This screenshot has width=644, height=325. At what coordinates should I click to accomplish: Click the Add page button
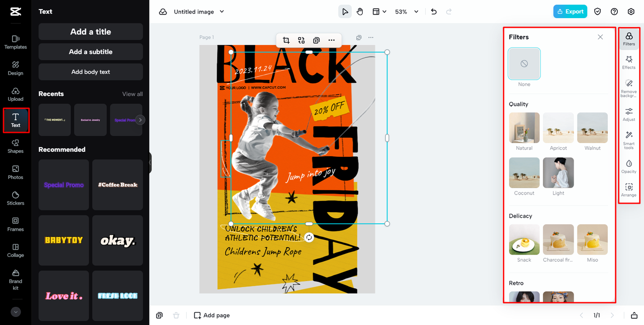click(212, 315)
